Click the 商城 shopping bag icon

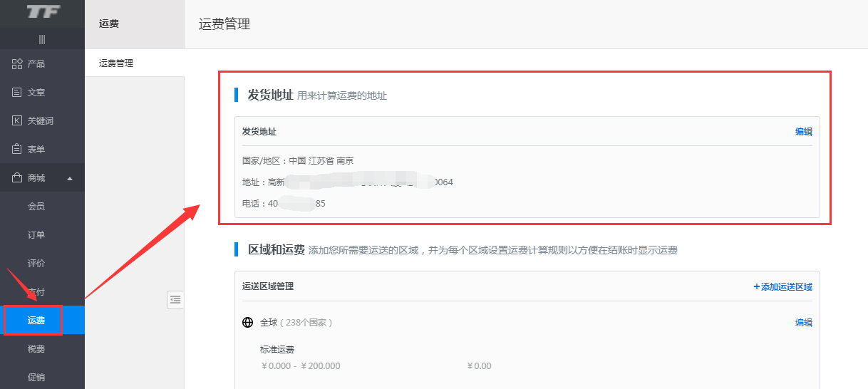click(x=18, y=178)
